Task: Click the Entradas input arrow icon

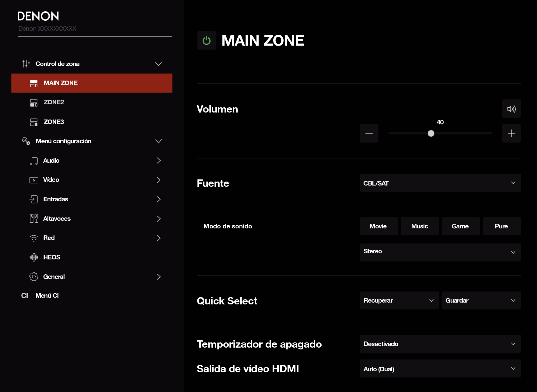Action: click(x=33, y=199)
